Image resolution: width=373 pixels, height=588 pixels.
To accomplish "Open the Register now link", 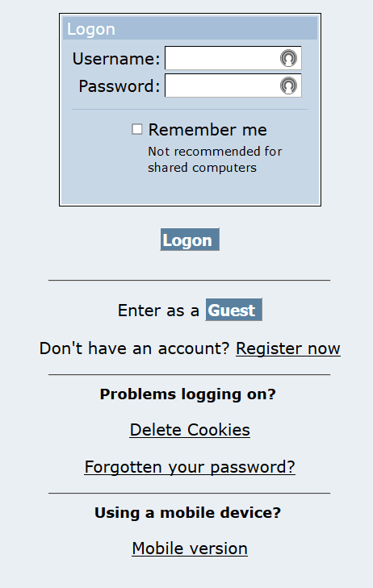I will coord(288,348).
